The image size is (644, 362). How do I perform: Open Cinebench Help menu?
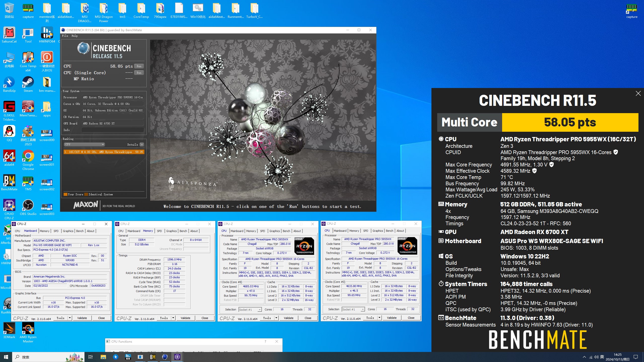[74, 36]
